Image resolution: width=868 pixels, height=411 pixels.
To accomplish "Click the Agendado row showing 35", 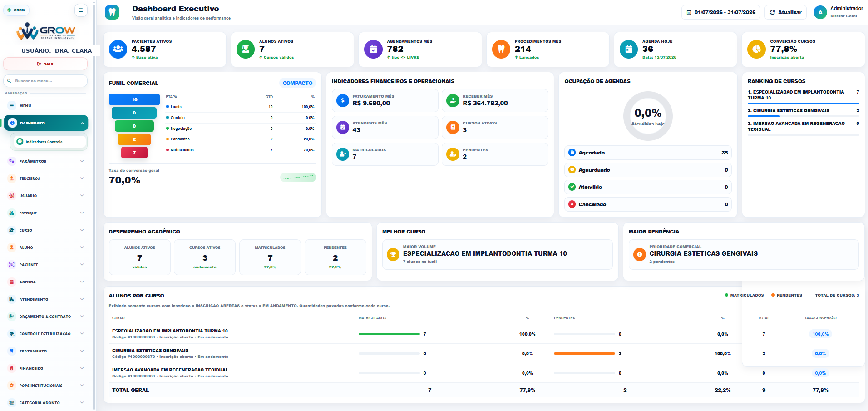I will coord(648,153).
